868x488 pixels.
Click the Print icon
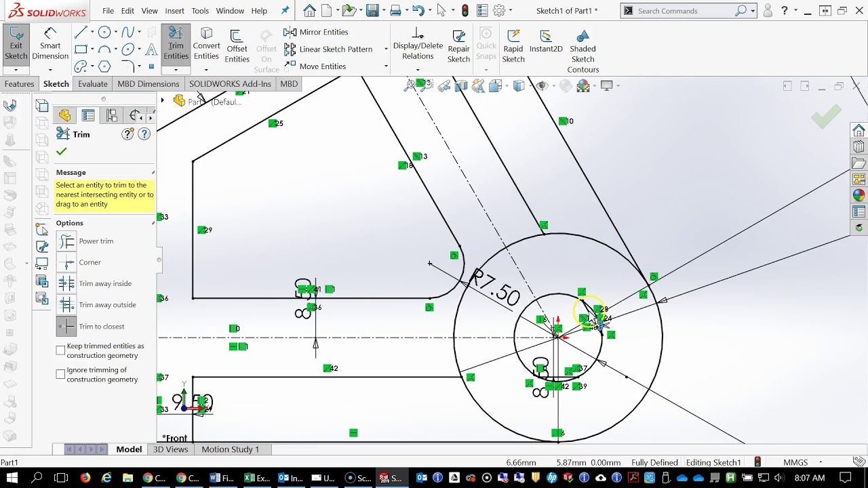pyautogui.click(x=395, y=10)
